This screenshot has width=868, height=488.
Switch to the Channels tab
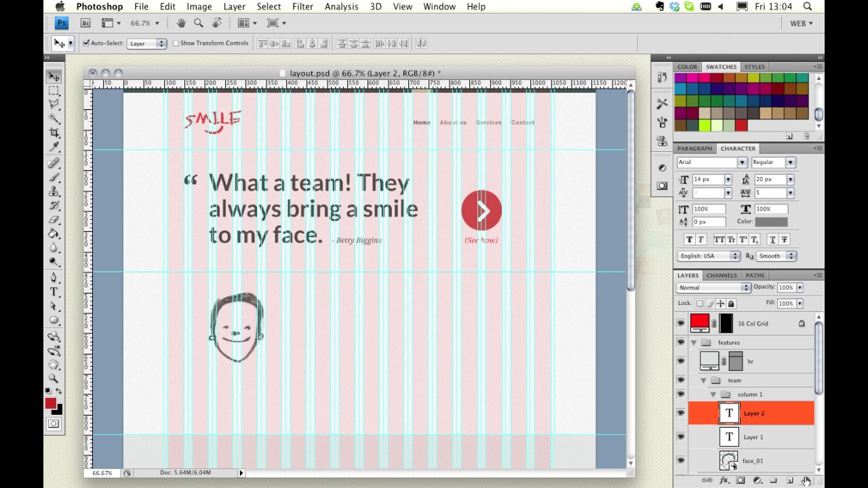pyautogui.click(x=721, y=276)
